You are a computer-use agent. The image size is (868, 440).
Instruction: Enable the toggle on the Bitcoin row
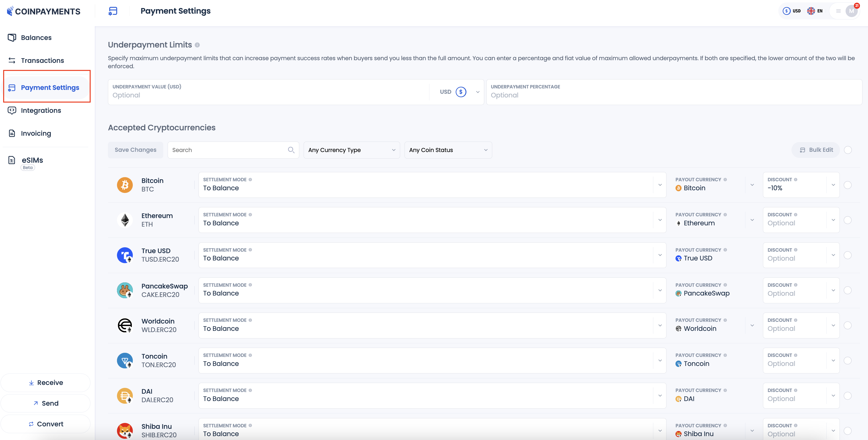849,185
